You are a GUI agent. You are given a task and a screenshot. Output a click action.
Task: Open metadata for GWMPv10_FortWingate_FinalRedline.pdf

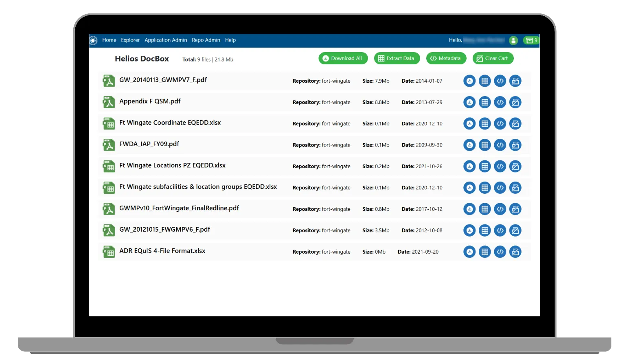[x=500, y=209]
